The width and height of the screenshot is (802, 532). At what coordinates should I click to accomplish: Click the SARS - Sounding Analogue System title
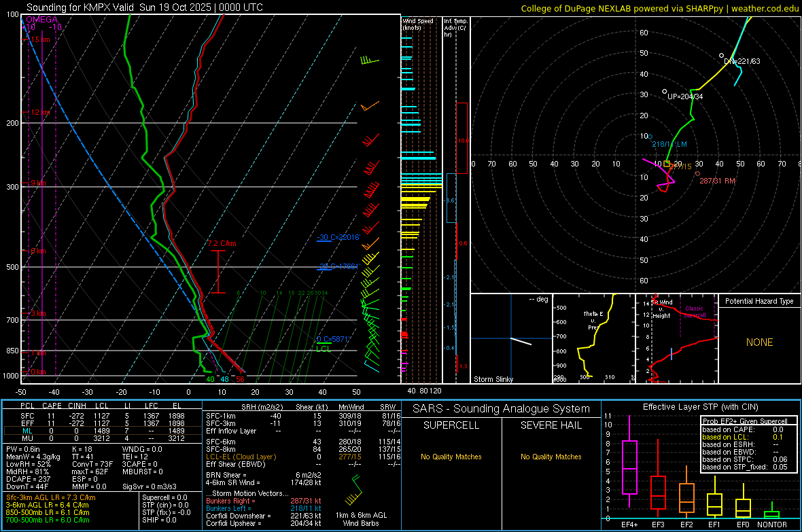tap(502, 409)
